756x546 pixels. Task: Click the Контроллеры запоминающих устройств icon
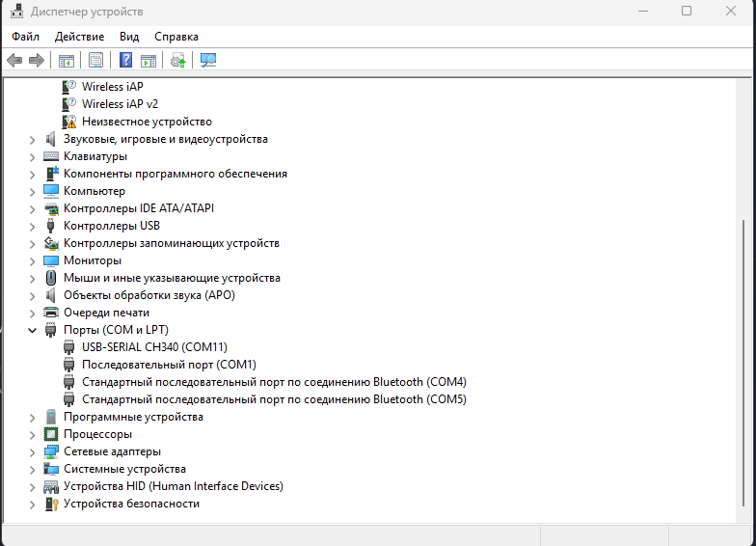click(51, 243)
